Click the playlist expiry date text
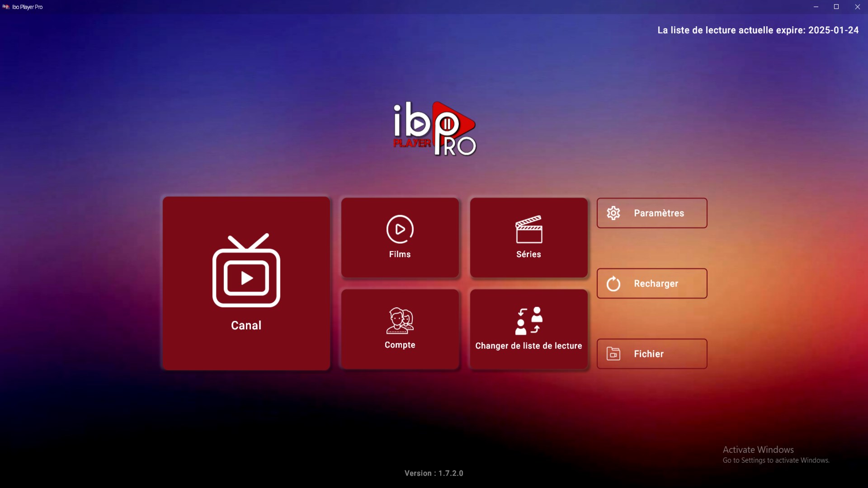Screen dimensions: 868x488 (758, 30)
